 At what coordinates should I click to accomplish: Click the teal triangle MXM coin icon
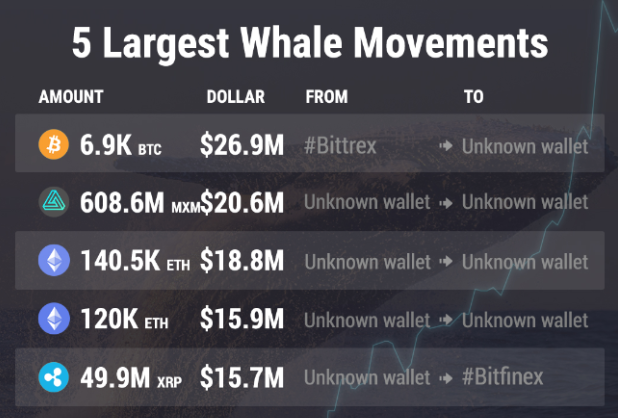pos(54,202)
